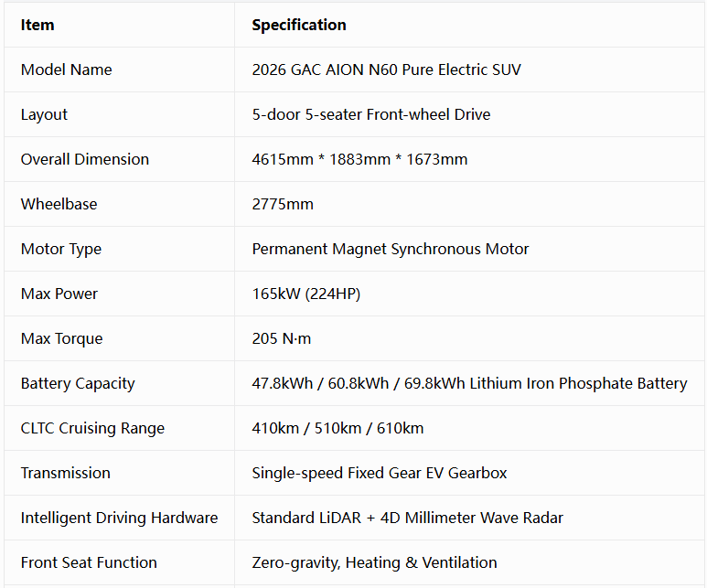The image size is (707, 588).
Task: Select the 165kW (224HP) power value
Action: pos(306,294)
